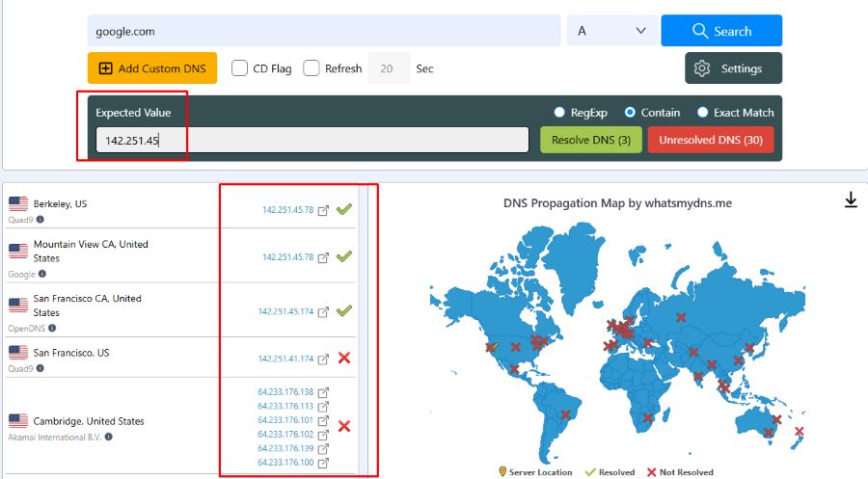
Task: Toggle the CD Flag checkbox
Action: (239, 68)
